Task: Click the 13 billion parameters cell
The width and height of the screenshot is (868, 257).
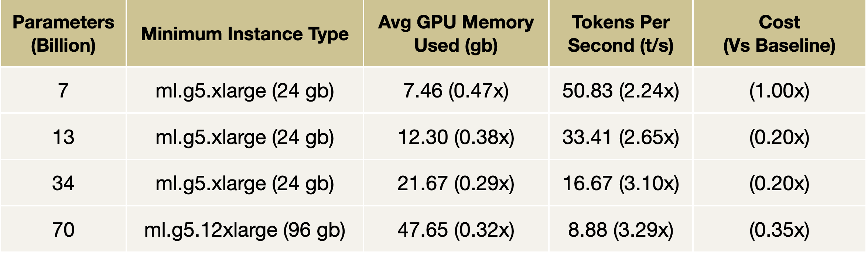Action: 63,137
